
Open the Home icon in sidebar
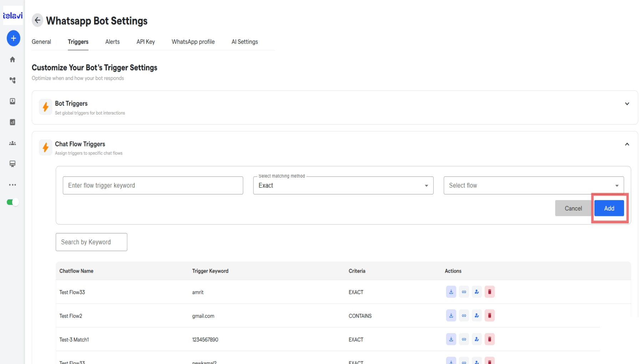tap(12, 59)
